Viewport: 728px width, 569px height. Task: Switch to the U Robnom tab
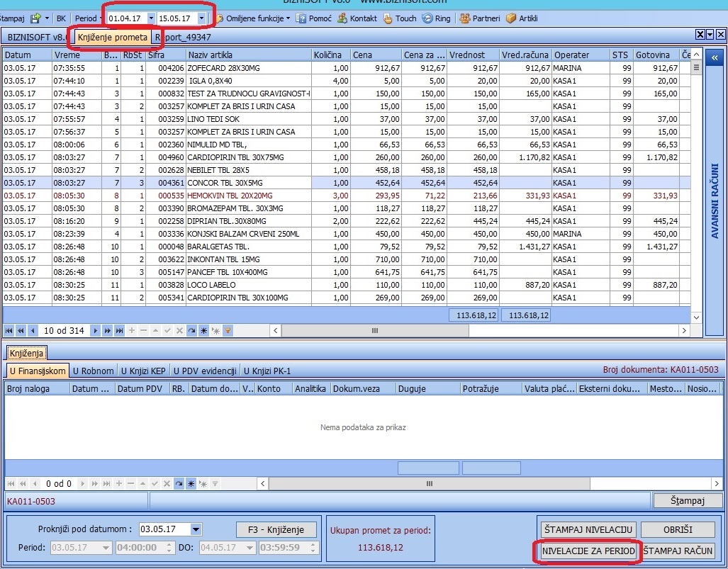click(x=93, y=371)
